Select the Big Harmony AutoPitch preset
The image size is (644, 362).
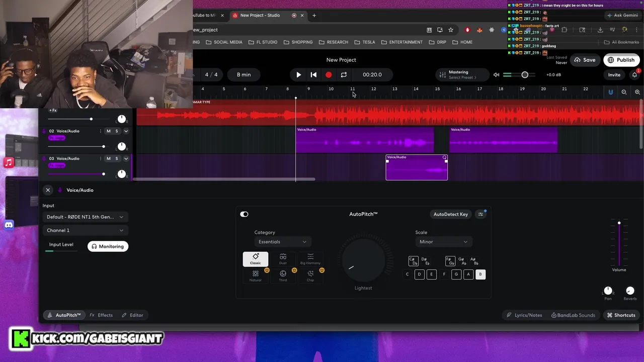point(310,259)
